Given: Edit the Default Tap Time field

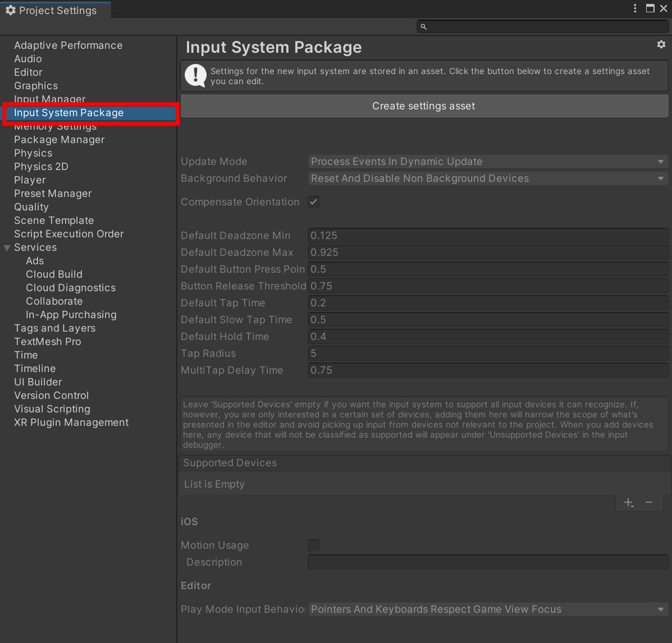Looking at the screenshot, I should click(x=488, y=303).
